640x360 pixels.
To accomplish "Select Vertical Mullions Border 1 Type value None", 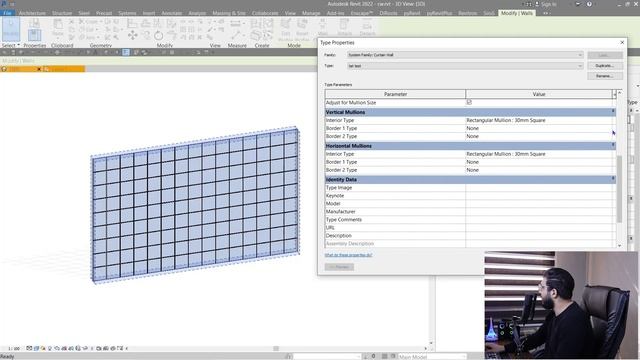I will click(x=539, y=128).
